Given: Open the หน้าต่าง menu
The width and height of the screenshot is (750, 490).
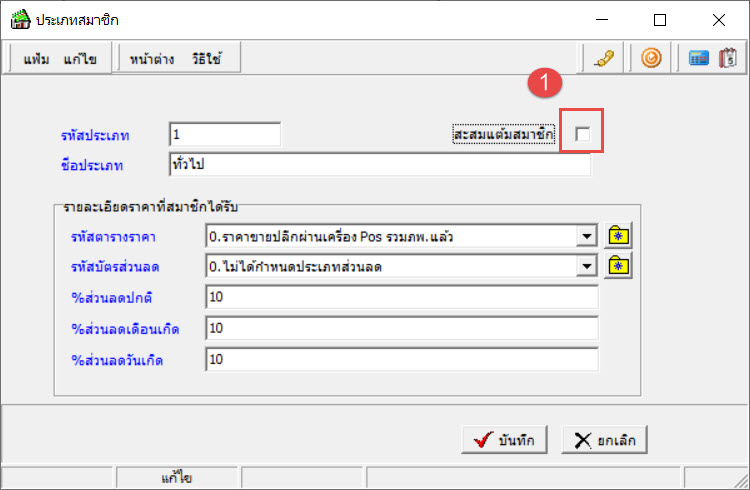Looking at the screenshot, I should click(151, 60).
